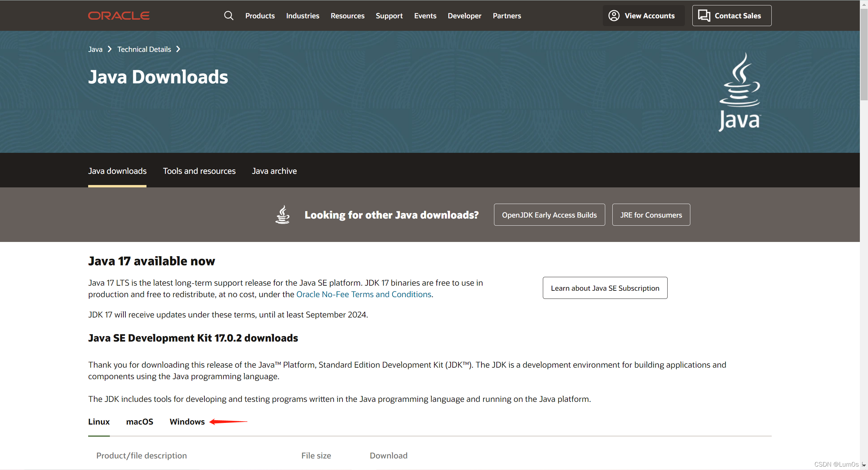The width and height of the screenshot is (868, 470).
Task: Switch to the Windows tab
Action: click(x=187, y=422)
